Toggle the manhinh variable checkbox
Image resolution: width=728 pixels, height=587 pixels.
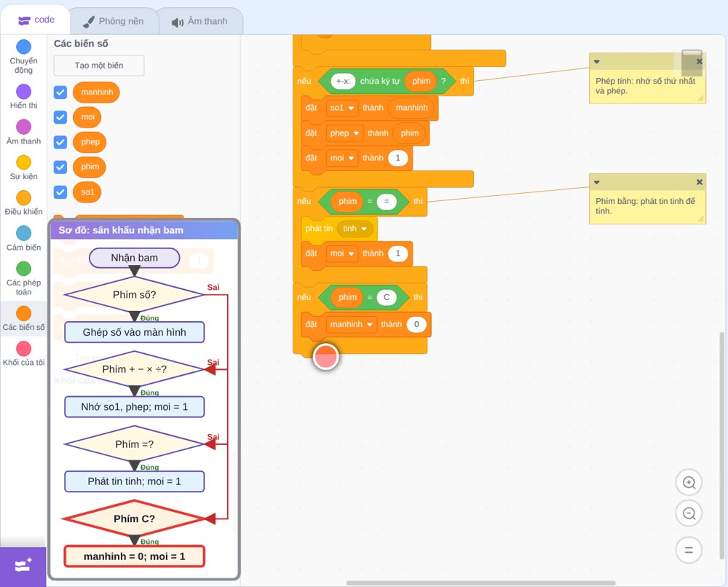point(60,92)
